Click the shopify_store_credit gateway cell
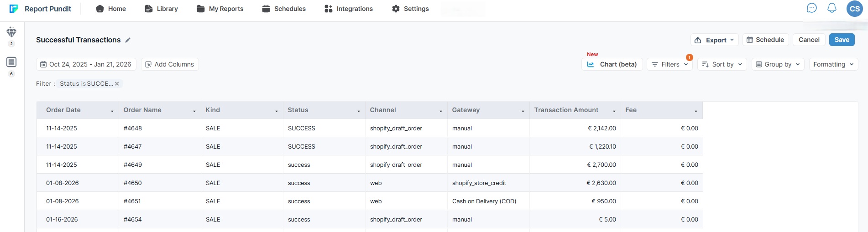This screenshot has height=232, width=868. pos(488,183)
